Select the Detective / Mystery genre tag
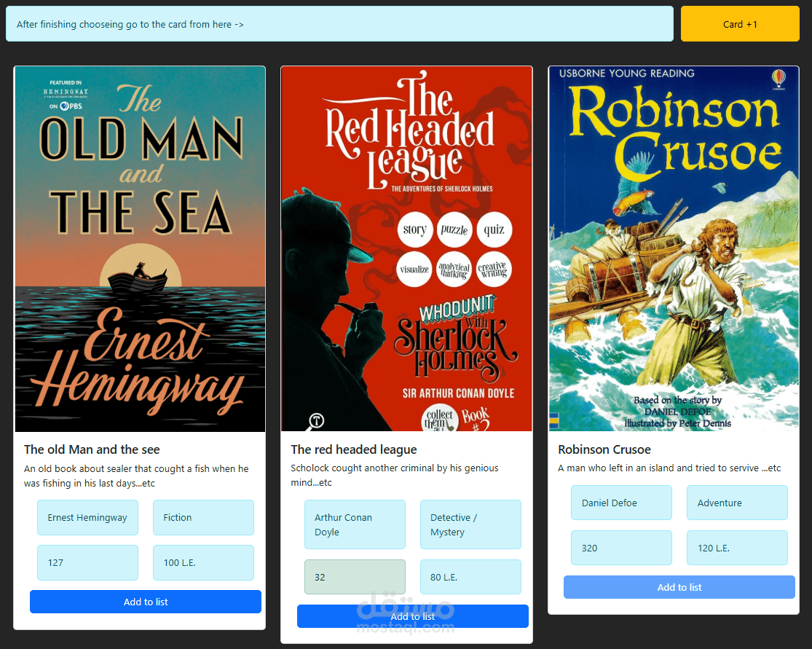 (470, 524)
